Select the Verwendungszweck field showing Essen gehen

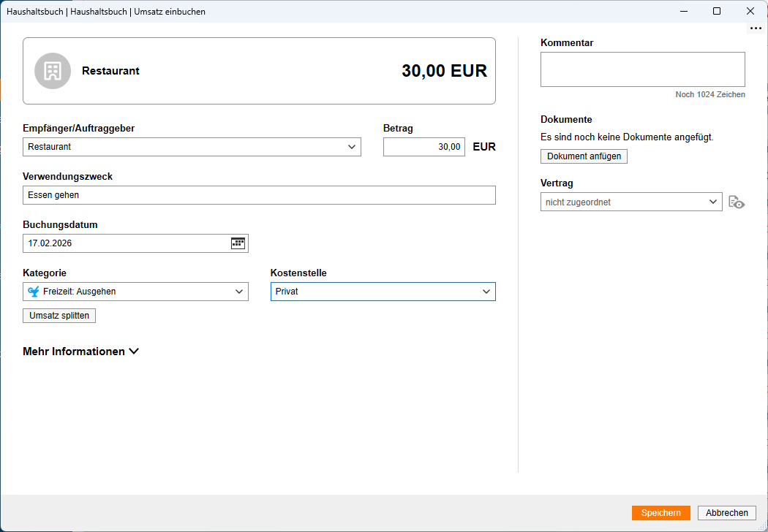coord(259,194)
